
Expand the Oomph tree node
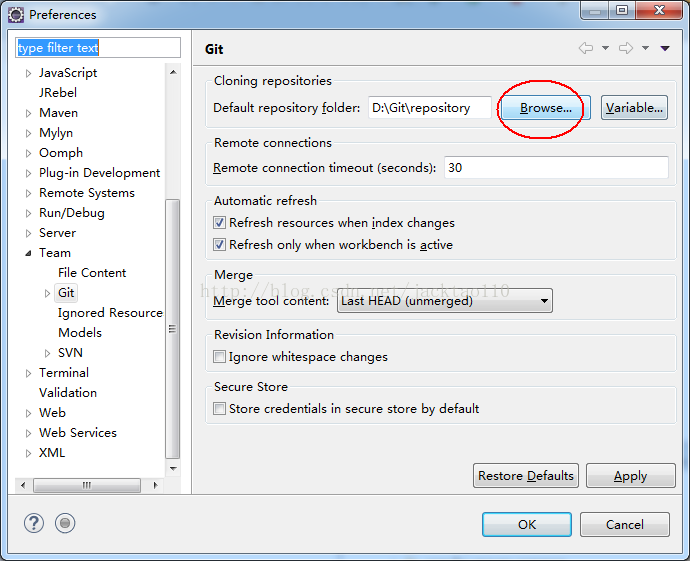29,153
